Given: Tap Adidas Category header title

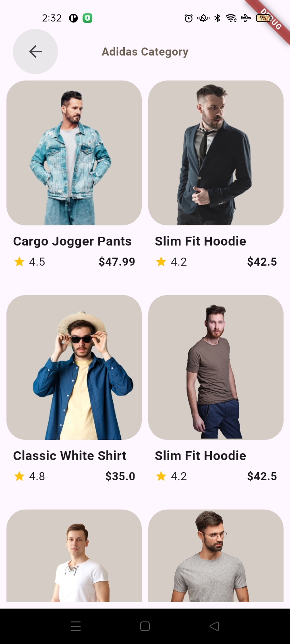Looking at the screenshot, I should 145,52.
